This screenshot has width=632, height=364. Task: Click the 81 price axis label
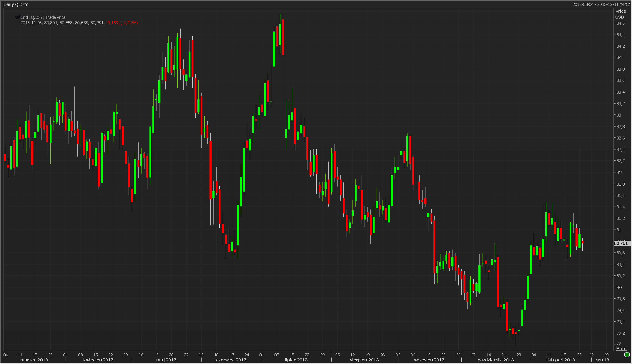click(619, 230)
